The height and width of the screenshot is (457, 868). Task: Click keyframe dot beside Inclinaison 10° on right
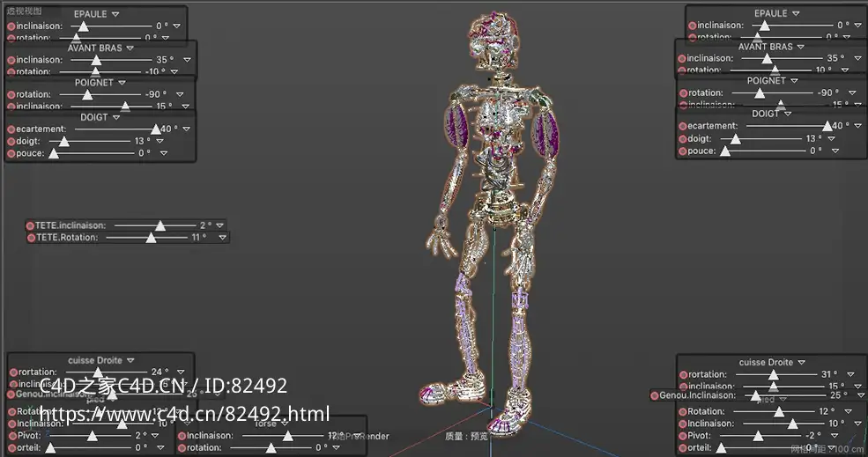tap(683, 424)
